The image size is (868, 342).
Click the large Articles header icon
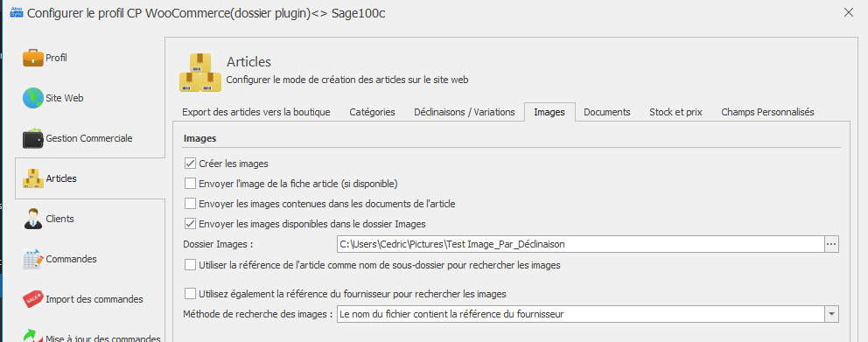pyautogui.click(x=200, y=72)
